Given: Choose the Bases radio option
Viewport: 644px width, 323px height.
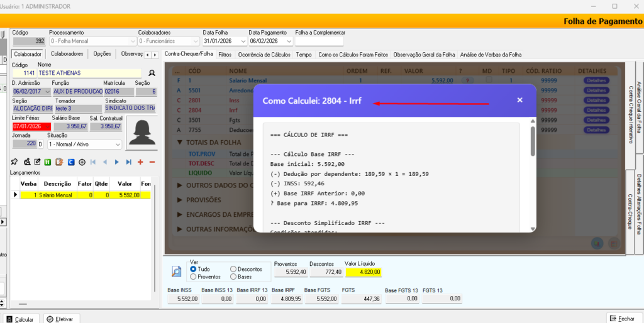Looking at the screenshot, I should pos(233,276).
